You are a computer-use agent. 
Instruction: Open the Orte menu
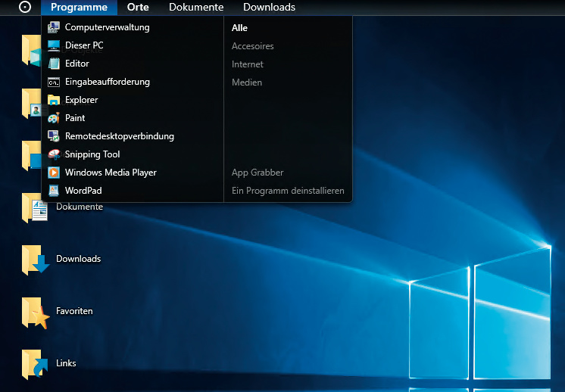pyautogui.click(x=138, y=8)
